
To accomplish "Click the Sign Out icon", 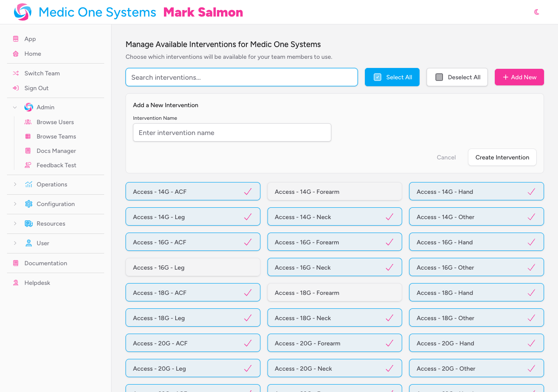I will [x=15, y=88].
